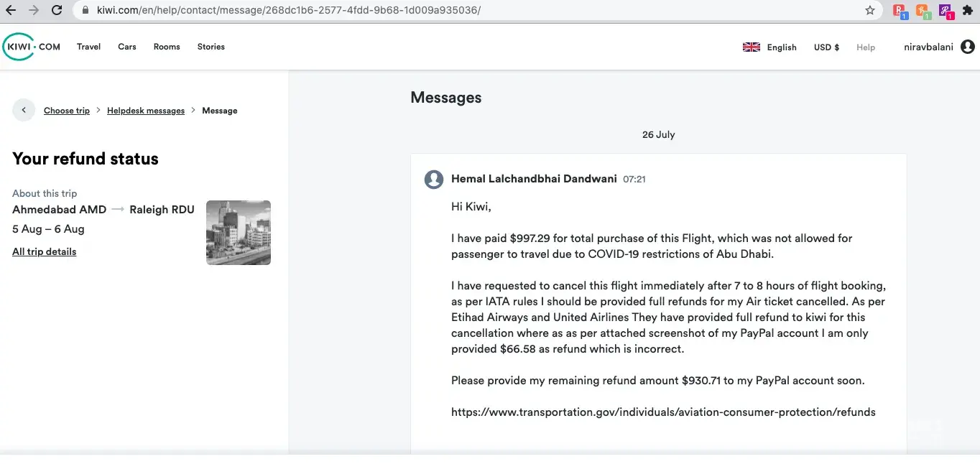Image resolution: width=980 pixels, height=464 pixels.
Task: Reload the page with refresh icon
Action: (x=57, y=11)
